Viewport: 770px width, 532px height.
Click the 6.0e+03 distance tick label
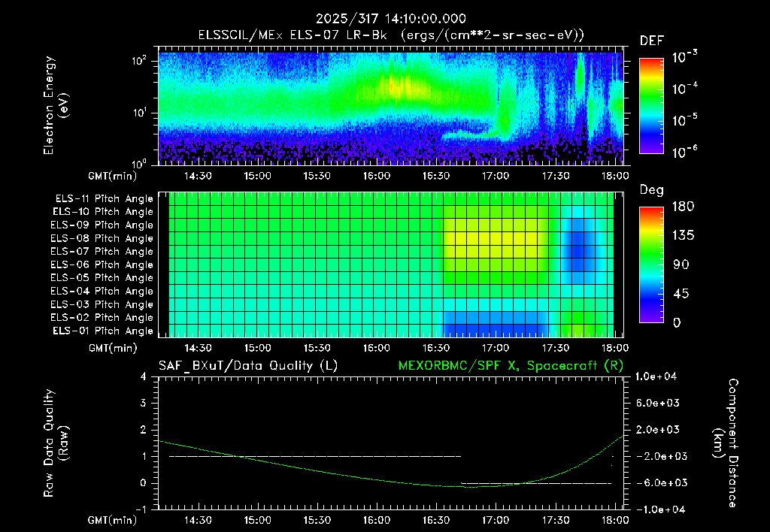[657, 403]
